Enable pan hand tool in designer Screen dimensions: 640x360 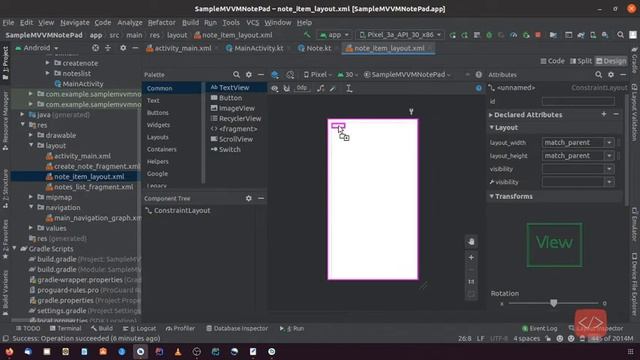[x=471, y=242]
